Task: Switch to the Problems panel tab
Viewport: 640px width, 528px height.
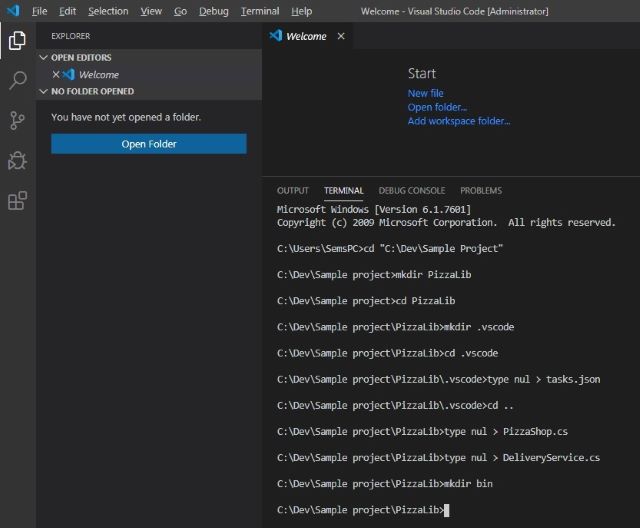Action: tap(481, 191)
